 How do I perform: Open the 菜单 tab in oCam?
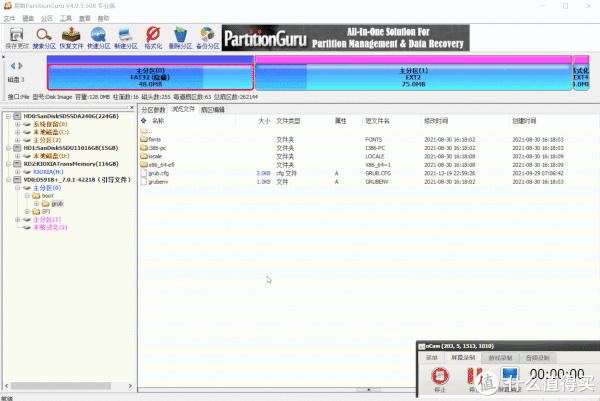coord(431,358)
